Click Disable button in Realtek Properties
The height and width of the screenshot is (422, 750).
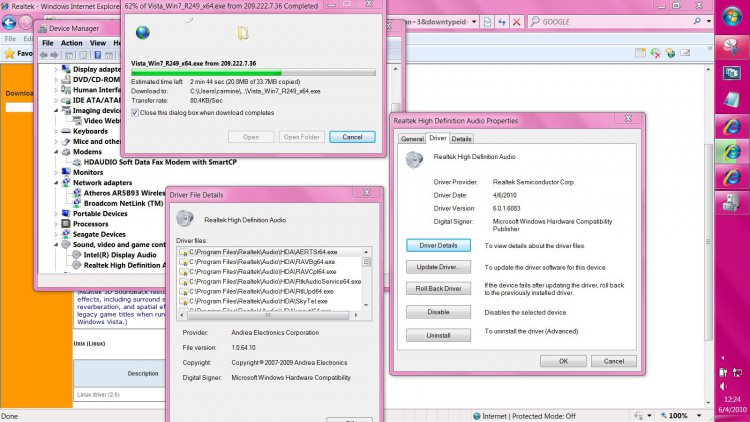[x=438, y=312]
